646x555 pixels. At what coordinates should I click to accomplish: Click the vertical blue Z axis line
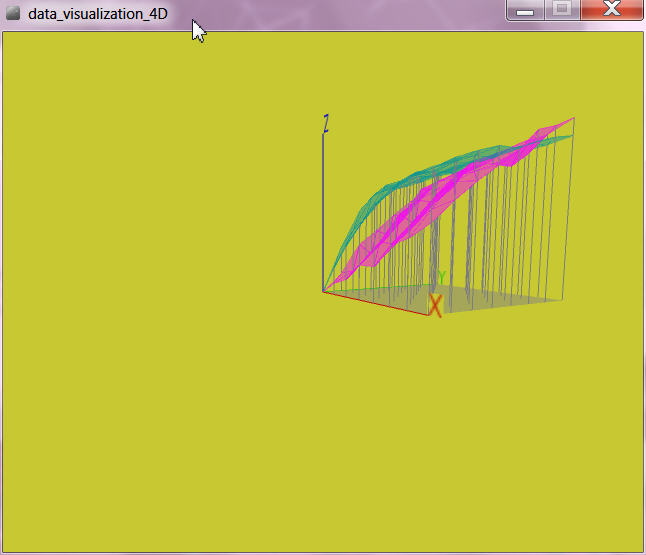[x=323, y=210]
